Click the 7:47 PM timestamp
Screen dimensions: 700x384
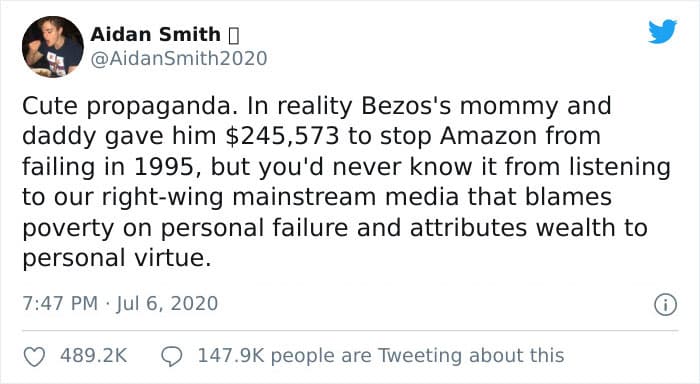pyautogui.click(x=60, y=304)
